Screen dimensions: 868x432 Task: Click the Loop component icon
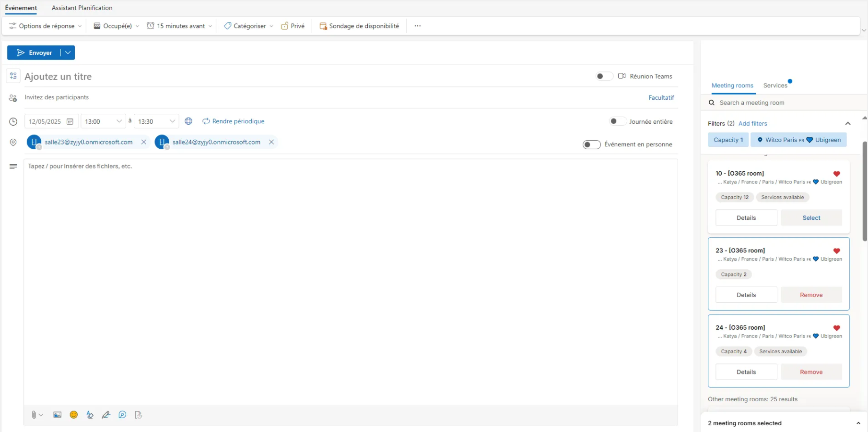pyautogui.click(x=122, y=415)
